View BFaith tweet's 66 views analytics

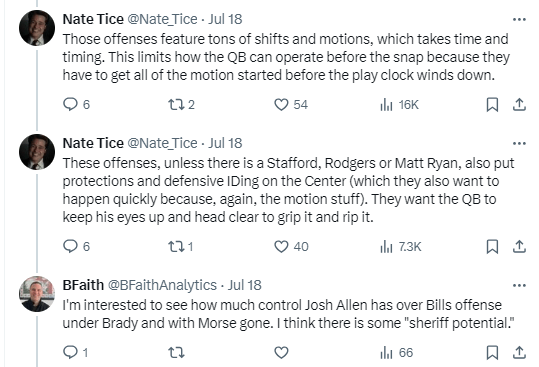(396, 353)
